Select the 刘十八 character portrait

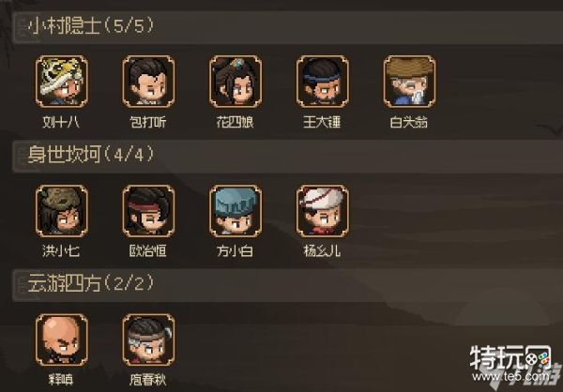tap(61, 82)
